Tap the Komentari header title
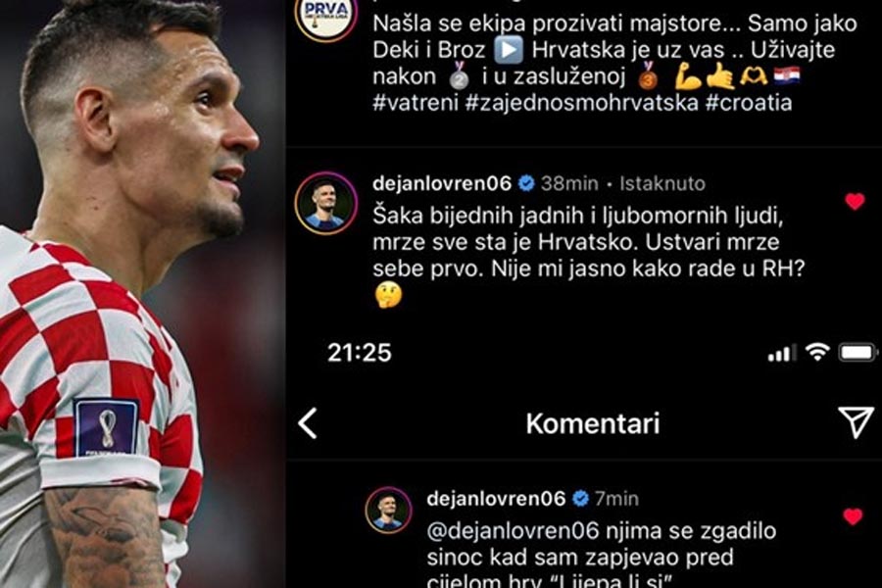The width and height of the screenshot is (882, 588). (x=593, y=423)
